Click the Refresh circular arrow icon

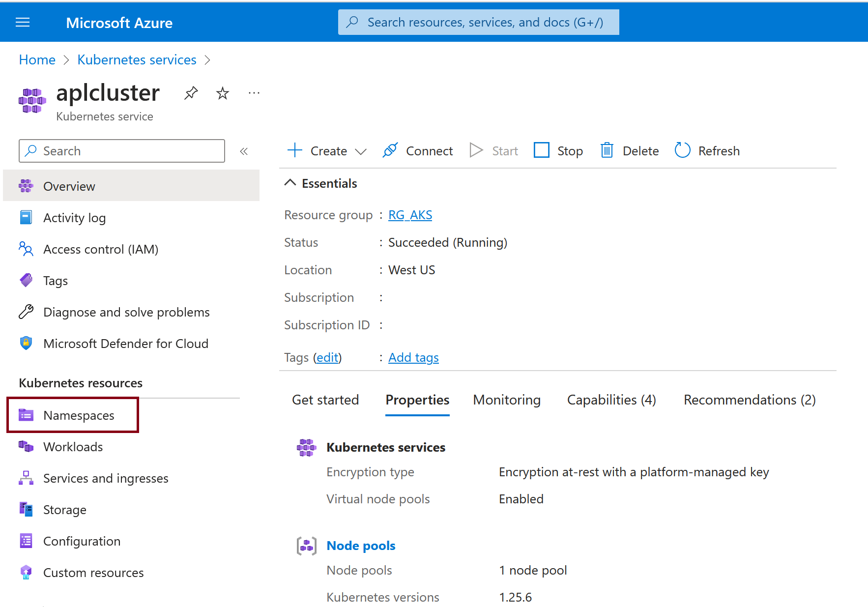pyautogui.click(x=683, y=150)
